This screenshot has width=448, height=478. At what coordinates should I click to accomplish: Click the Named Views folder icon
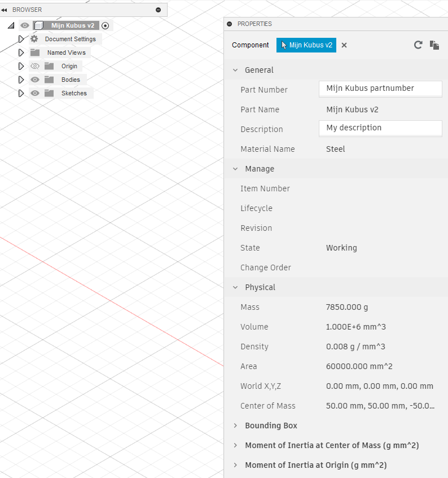point(35,52)
